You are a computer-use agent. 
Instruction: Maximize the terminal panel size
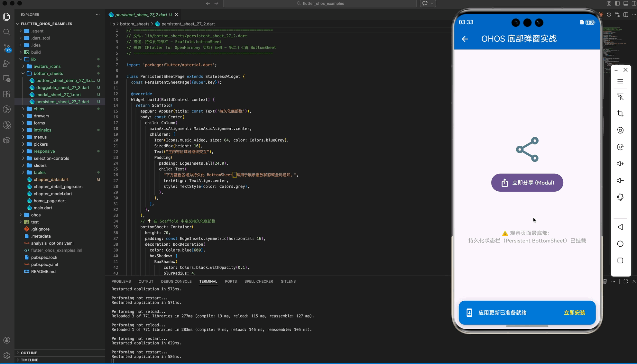(625, 281)
